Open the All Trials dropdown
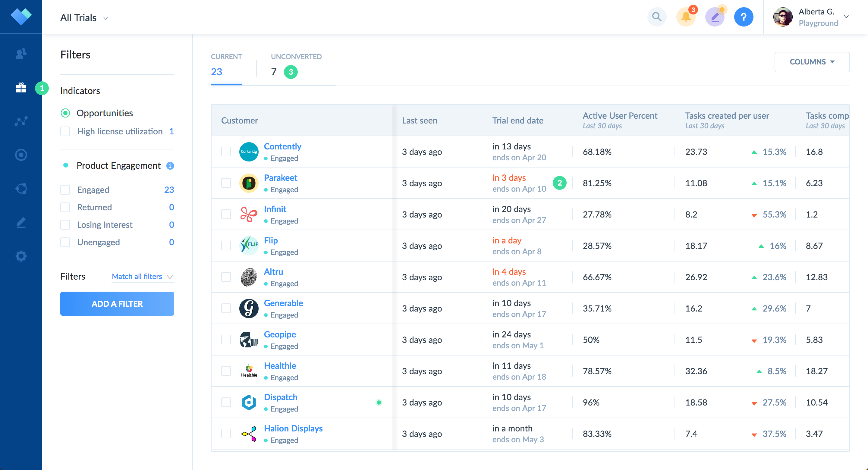The width and height of the screenshot is (868, 470). click(84, 18)
